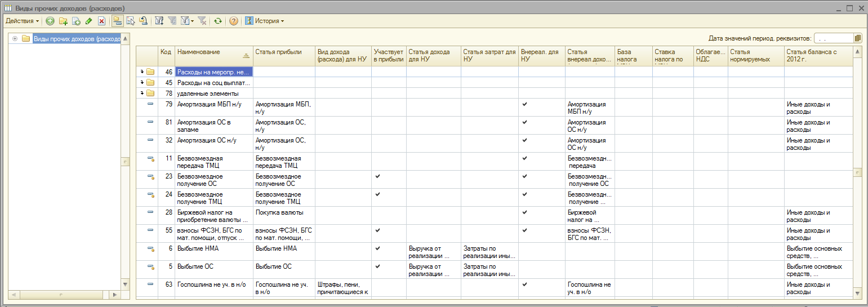Click the Add by copying icon
This screenshot has height=307, width=868.
76,21
